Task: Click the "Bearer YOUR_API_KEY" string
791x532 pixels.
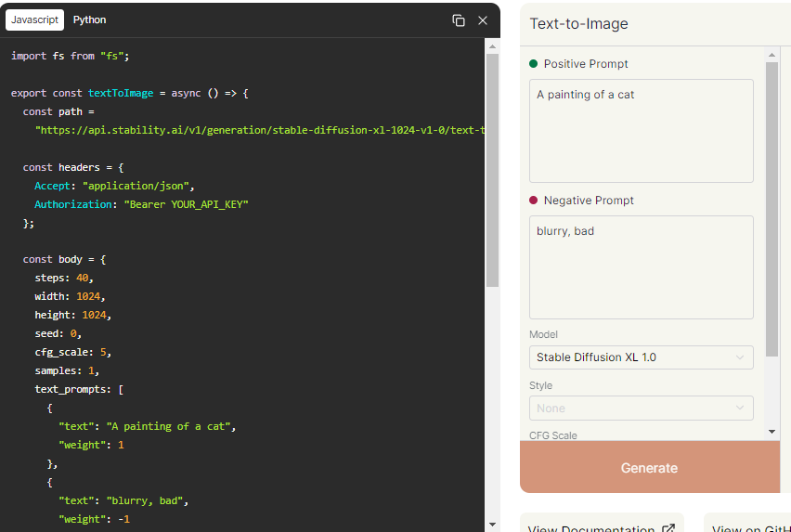Action: 187,204
